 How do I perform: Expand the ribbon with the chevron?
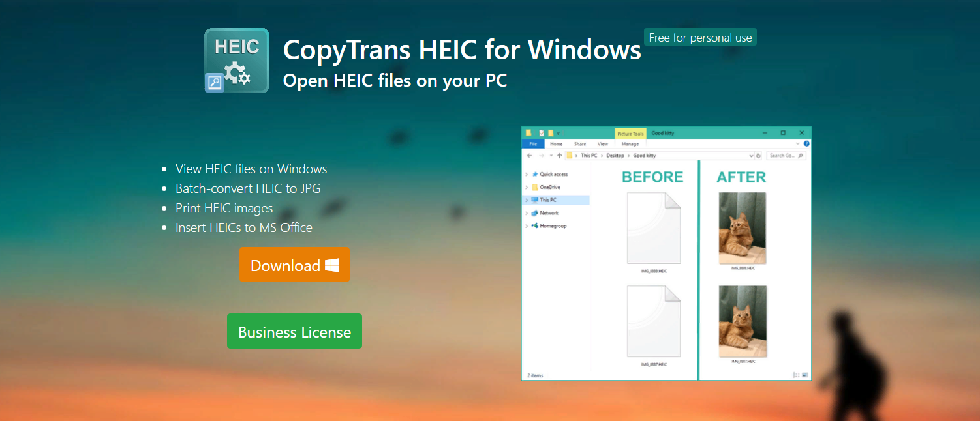click(x=797, y=143)
